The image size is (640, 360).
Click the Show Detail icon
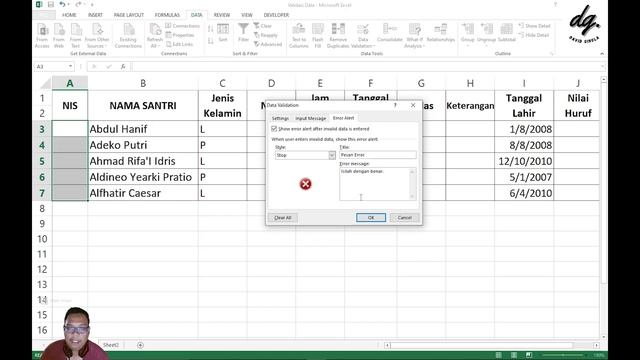[534, 26]
